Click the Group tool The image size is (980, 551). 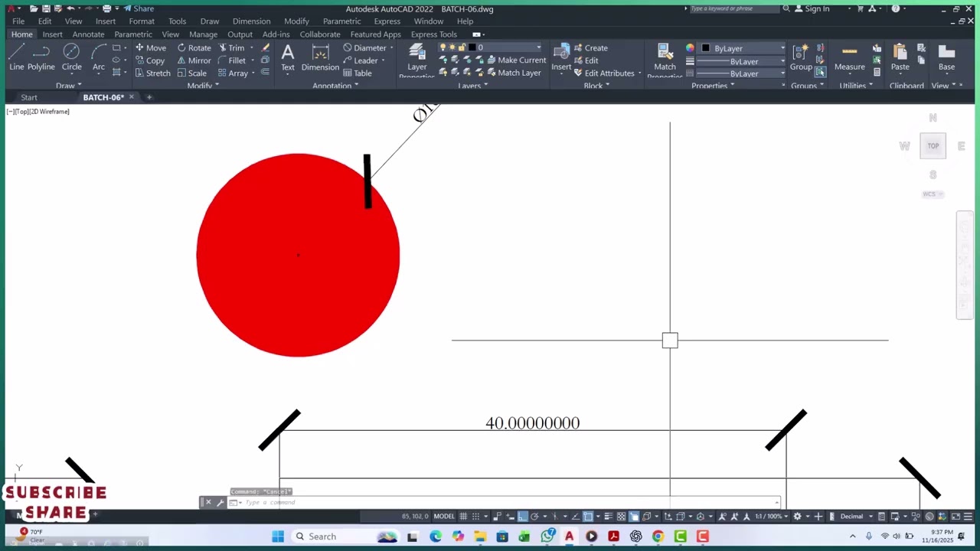click(x=801, y=57)
